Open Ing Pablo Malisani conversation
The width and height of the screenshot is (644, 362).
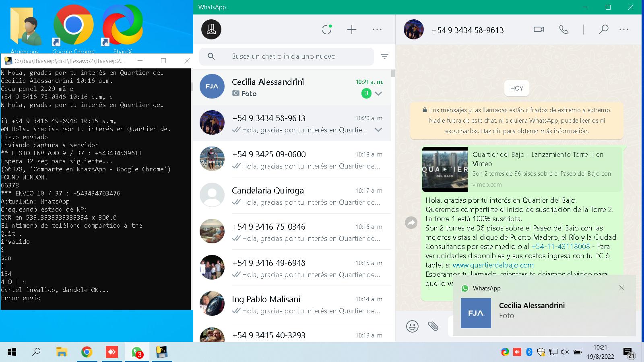292,304
